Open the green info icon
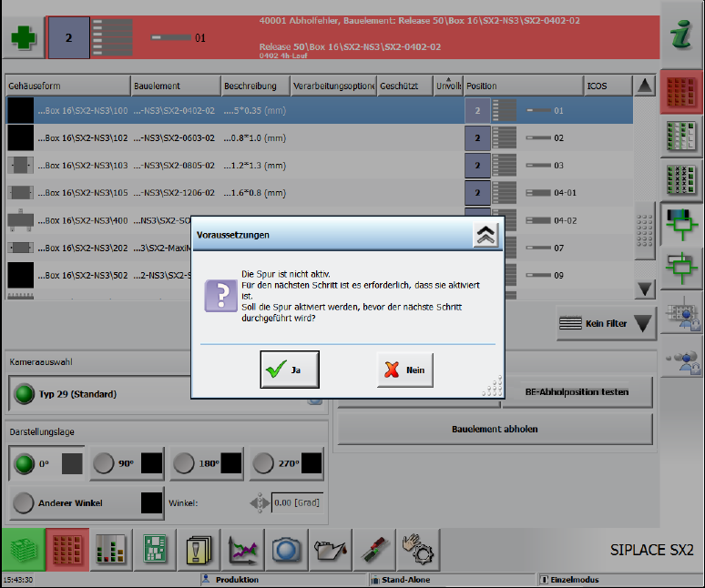705x588 pixels. click(681, 35)
